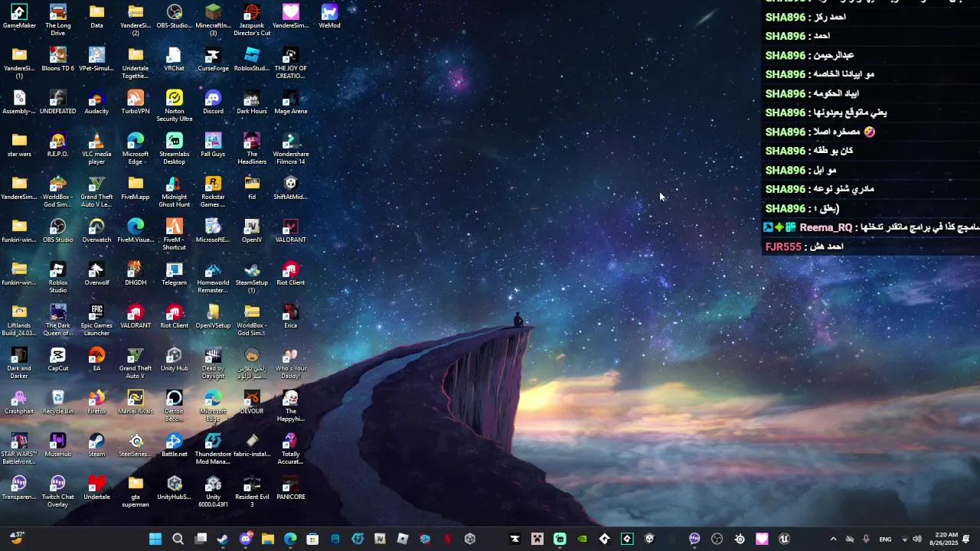Launch R.E.P.O. from the desktop

[x=58, y=145]
